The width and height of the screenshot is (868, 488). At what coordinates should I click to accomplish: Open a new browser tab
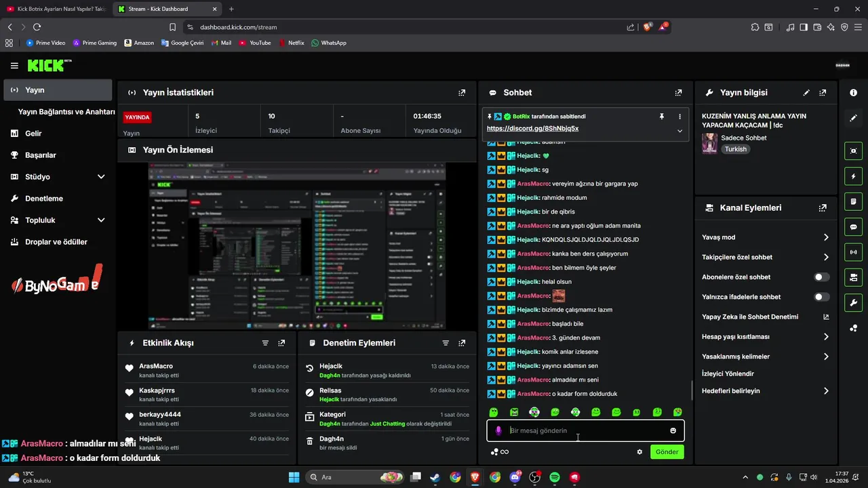pos(231,9)
